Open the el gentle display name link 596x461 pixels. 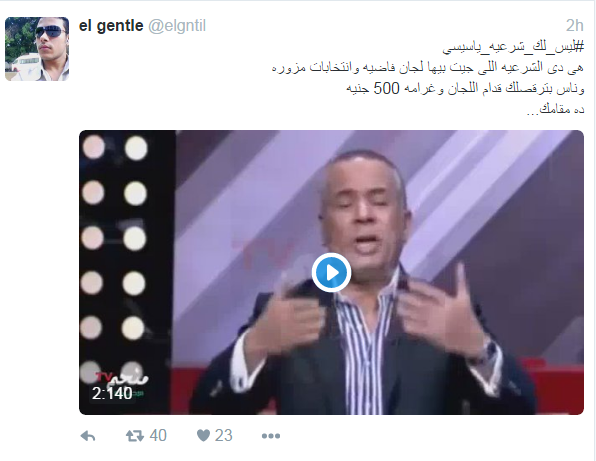111,26
